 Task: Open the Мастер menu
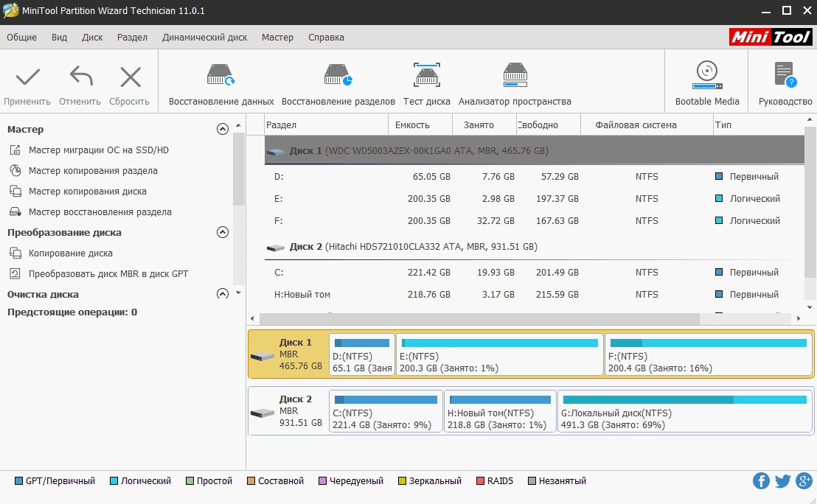coord(278,38)
